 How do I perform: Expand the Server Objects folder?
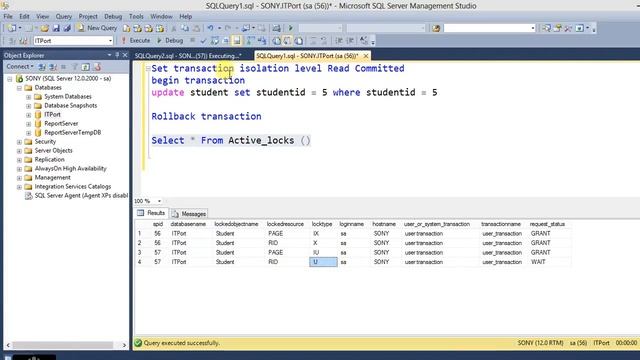point(19,151)
